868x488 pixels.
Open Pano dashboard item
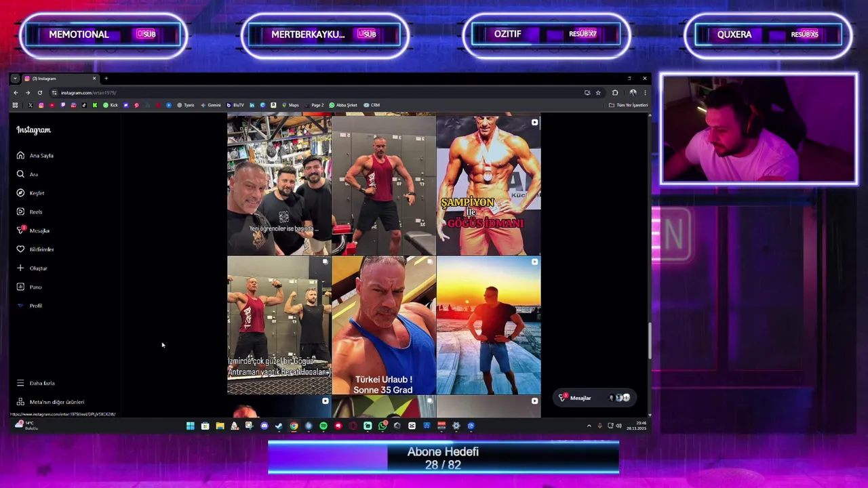30,287
